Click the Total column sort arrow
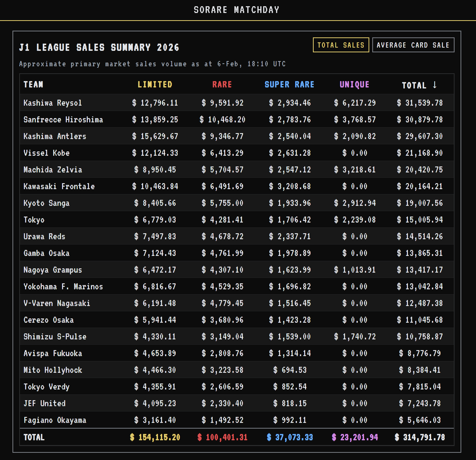 click(435, 85)
